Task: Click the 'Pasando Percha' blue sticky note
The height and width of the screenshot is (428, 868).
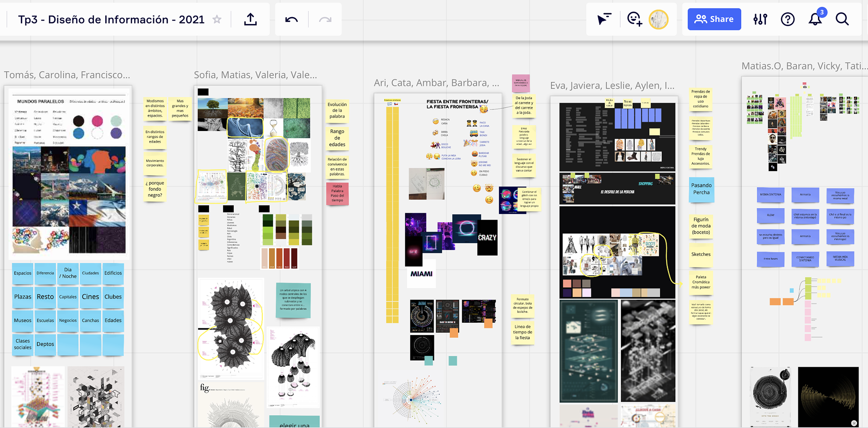Action: click(x=701, y=189)
